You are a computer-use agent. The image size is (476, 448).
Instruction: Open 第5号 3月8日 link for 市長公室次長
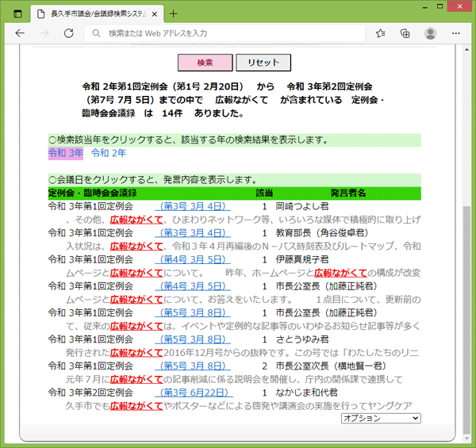pos(193,366)
